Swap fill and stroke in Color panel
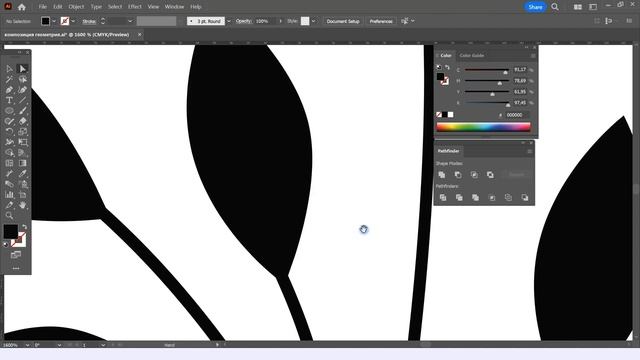Screen dimensions: 640x360 coord(447,67)
